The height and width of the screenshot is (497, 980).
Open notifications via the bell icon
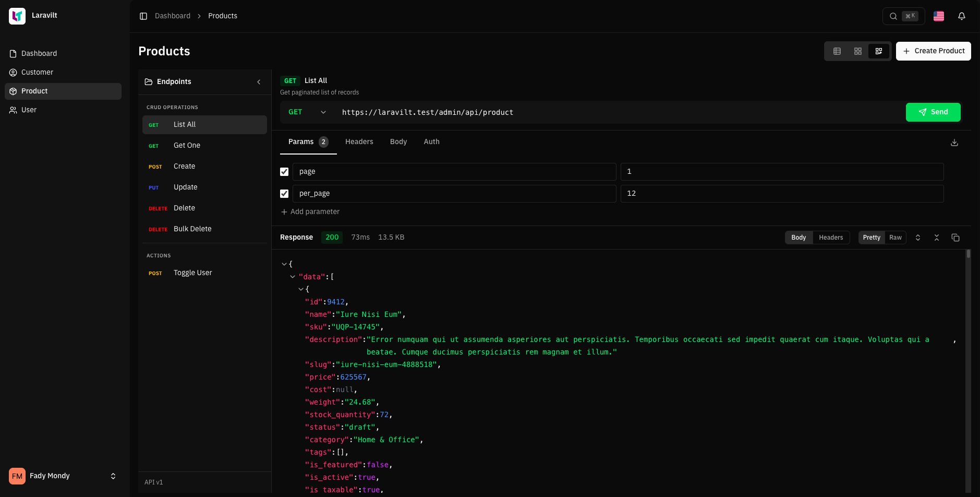pos(961,16)
